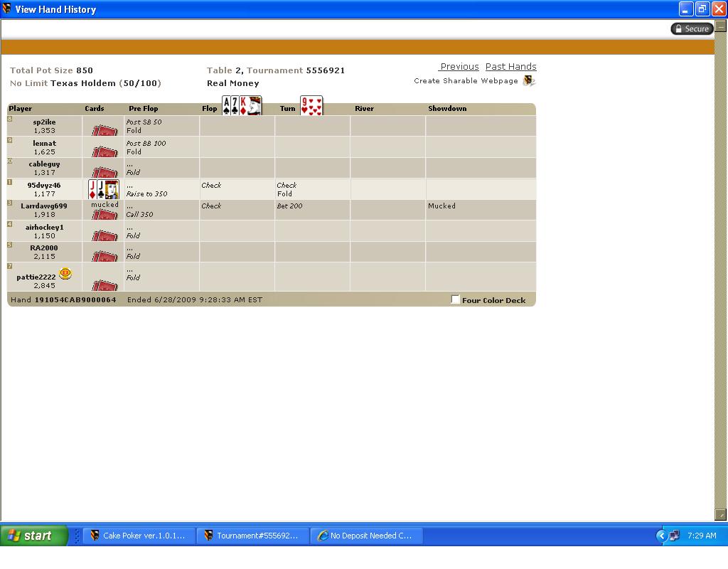Click the pocket jacks cards of 95dvyz46

pyautogui.click(x=103, y=189)
